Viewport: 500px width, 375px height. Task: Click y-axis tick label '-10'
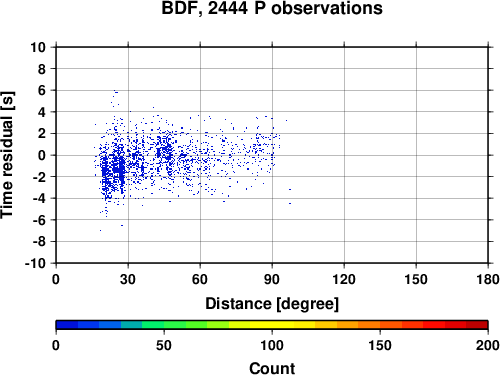(35, 263)
